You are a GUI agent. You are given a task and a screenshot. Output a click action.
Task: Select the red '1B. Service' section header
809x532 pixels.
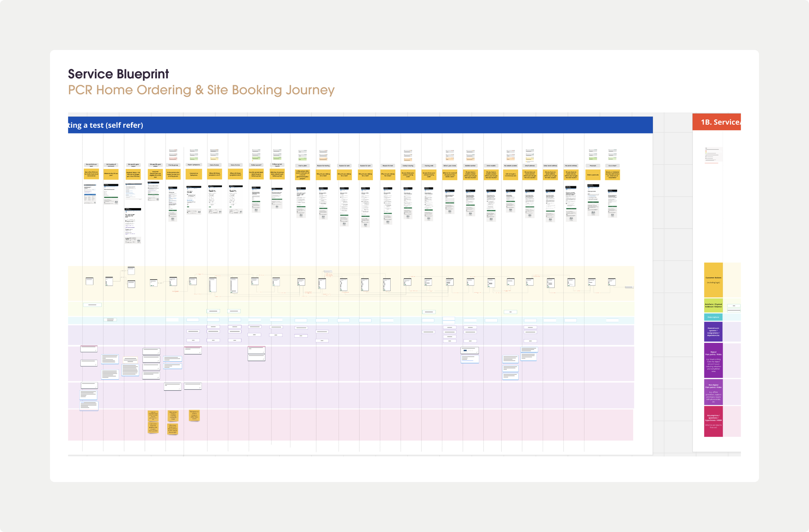tap(716, 122)
